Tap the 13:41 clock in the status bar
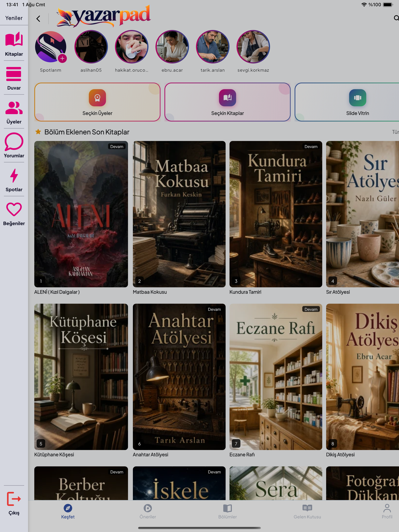399x532 pixels. [x=12, y=4]
